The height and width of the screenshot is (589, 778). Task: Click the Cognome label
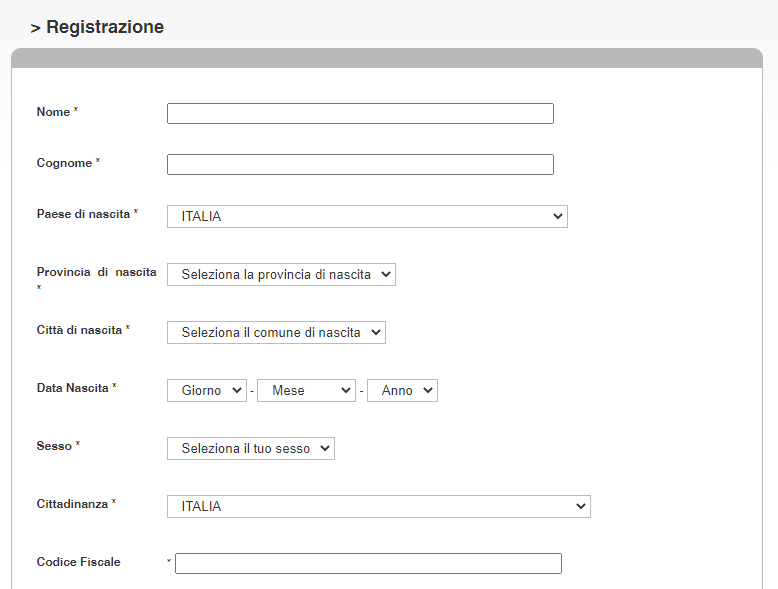coord(65,163)
